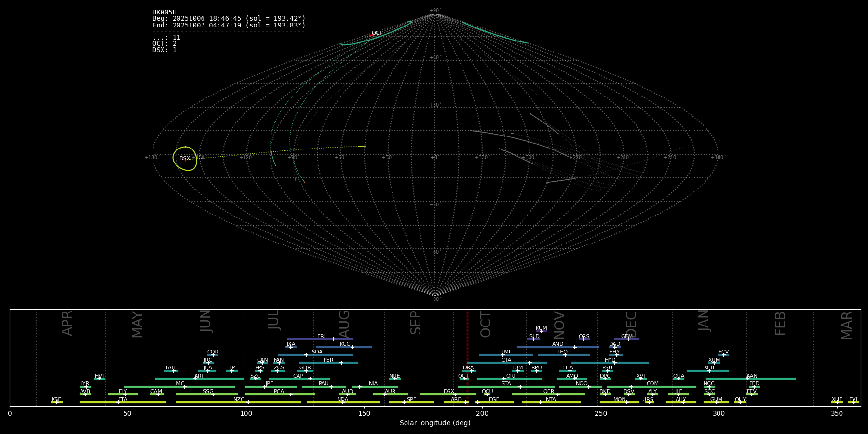Click the peak cross on the ORI bar
Image resolution: width=868 pixels, height=434 pixels.
tap(504, 379)
